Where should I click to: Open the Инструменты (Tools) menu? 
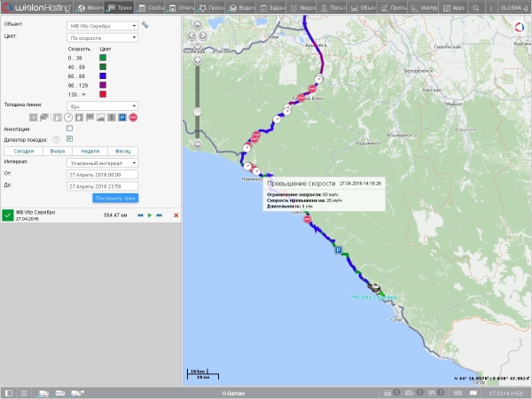[423, 7]
